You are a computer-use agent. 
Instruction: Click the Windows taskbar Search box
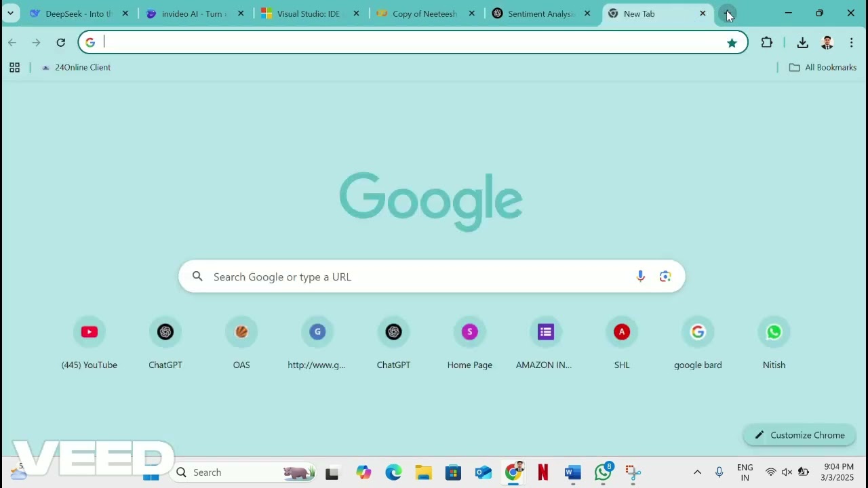(x=244, y=472)
